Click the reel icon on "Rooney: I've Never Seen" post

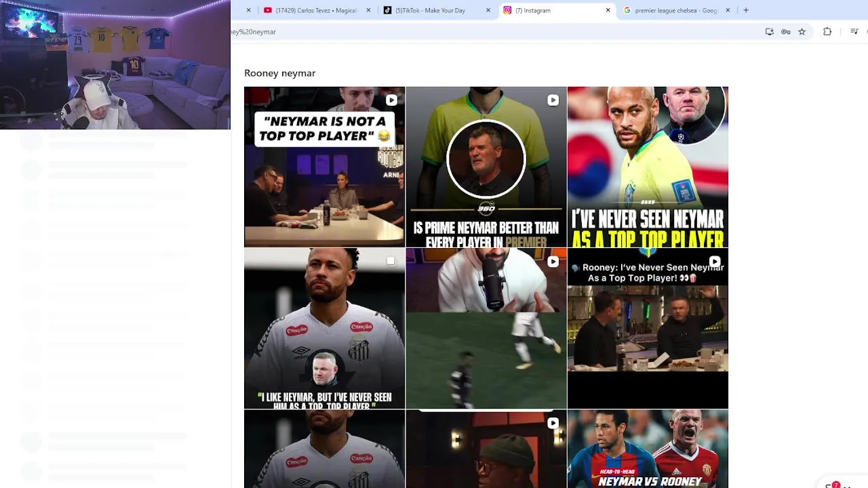point(715,262)
